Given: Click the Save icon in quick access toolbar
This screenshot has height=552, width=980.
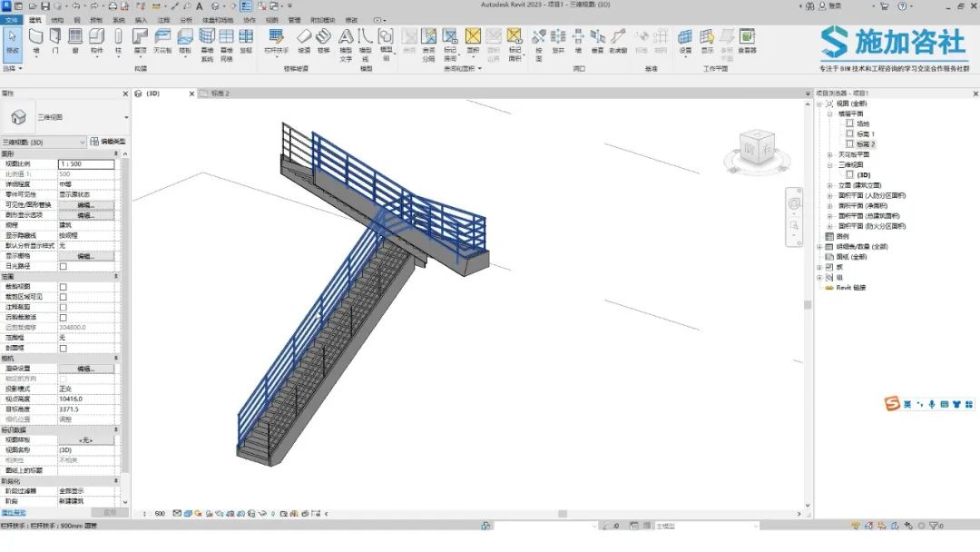Looking at the screenshot, I should 45,6.
